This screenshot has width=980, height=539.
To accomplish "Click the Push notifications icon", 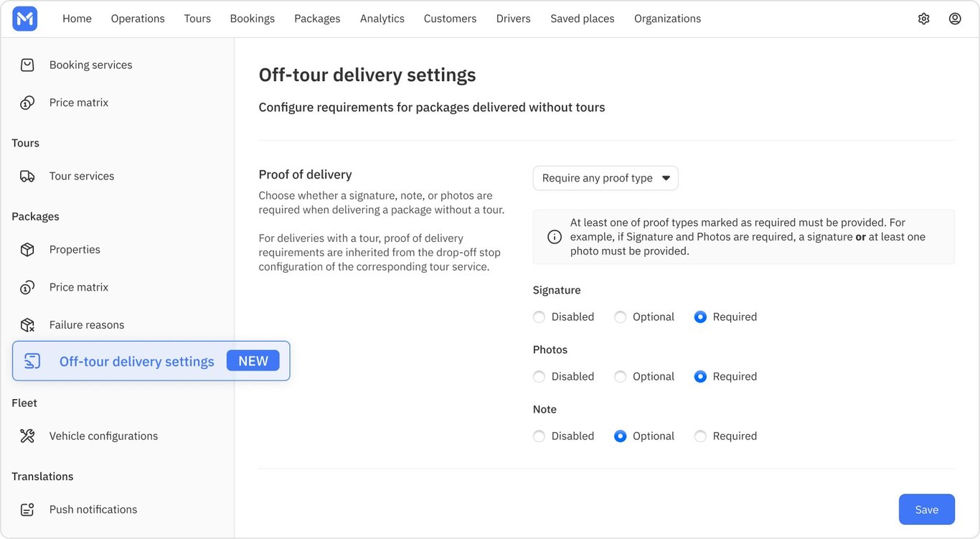I will (27, 510).
